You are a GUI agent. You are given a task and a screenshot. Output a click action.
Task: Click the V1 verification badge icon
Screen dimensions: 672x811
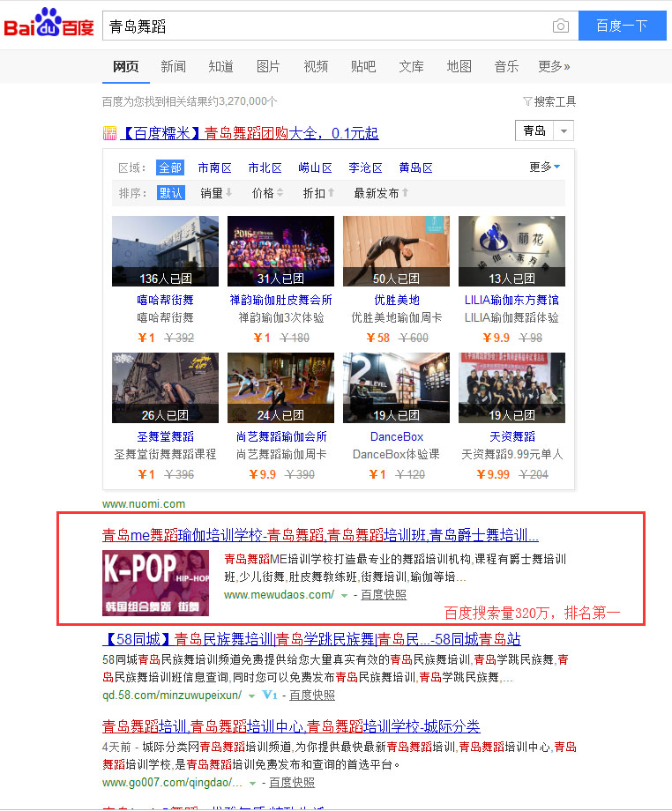tap(270, 695)
